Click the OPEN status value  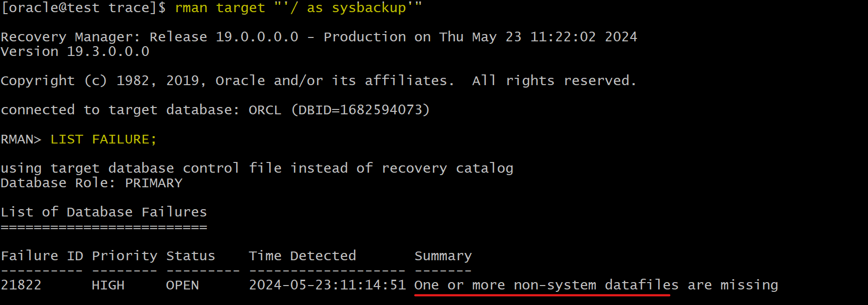pos(183,285)
